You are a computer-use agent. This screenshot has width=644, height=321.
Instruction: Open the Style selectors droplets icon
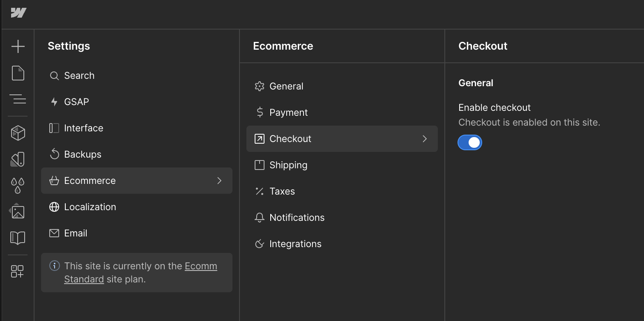[18, 185]
